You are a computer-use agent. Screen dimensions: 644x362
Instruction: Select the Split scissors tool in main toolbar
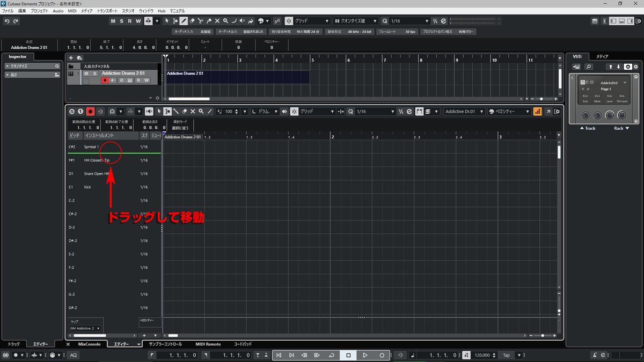(200, 21)
